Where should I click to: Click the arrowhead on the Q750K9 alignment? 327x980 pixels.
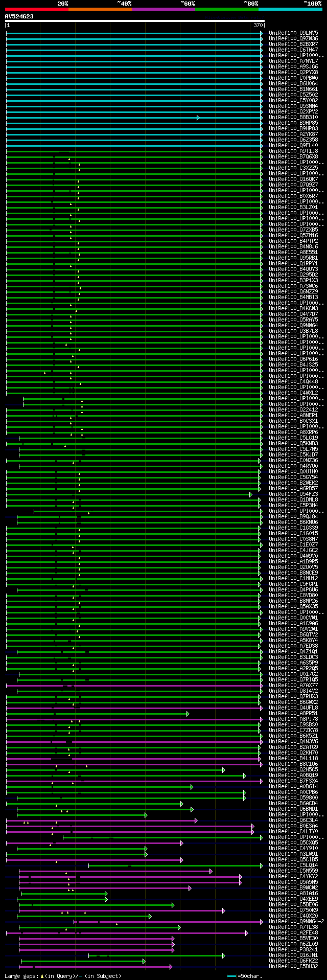224,910
